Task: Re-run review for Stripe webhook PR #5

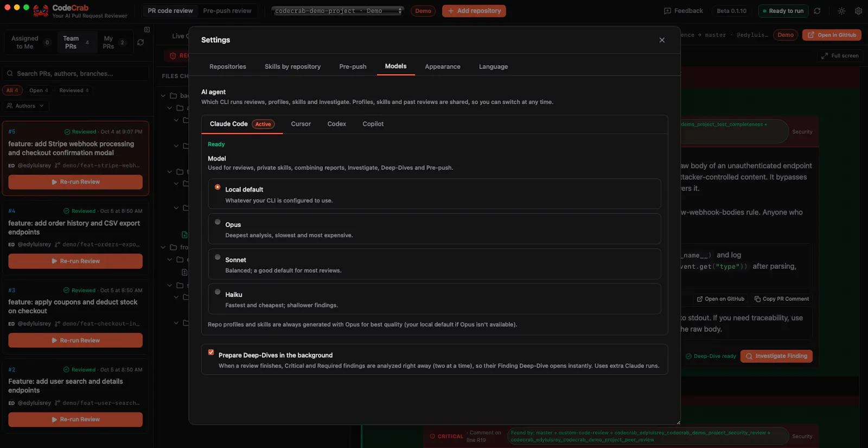Action: 75,182
